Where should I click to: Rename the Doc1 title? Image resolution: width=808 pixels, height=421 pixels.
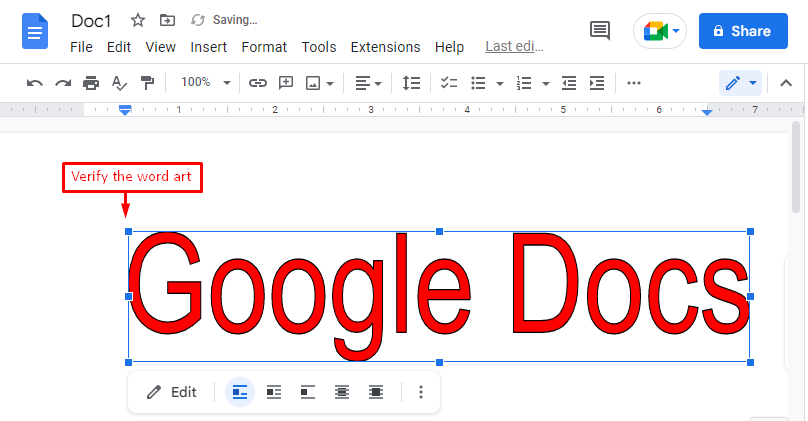[91, 21]
